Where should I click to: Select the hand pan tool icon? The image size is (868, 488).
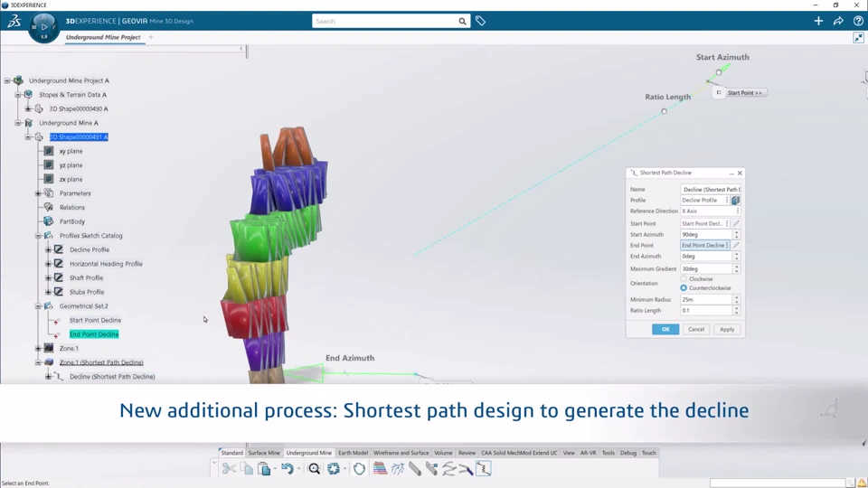[x=359, y=469]
